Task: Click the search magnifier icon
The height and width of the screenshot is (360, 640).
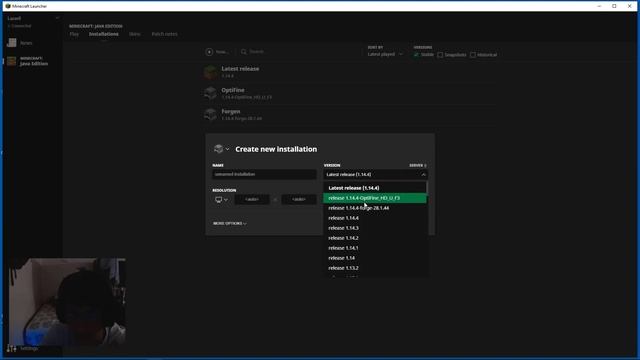Action: (244, 52)
